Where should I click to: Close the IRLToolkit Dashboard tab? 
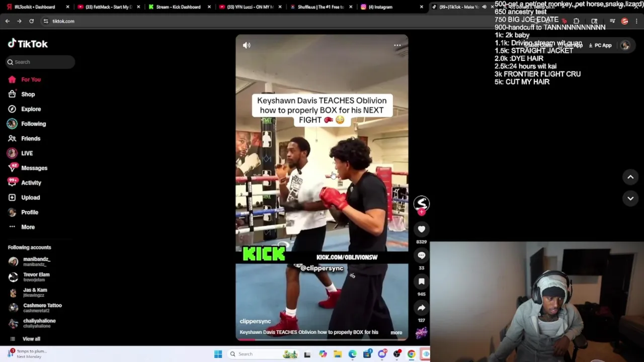(67, 7)
